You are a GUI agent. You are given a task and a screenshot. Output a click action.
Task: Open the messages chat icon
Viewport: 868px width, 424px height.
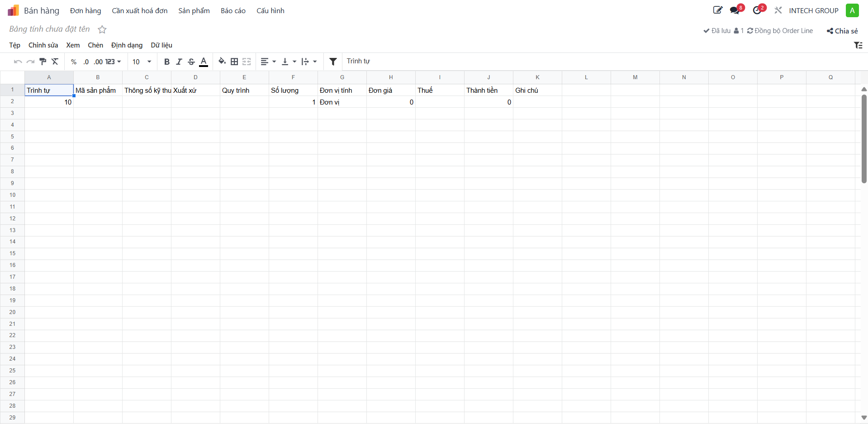point(735,10)
